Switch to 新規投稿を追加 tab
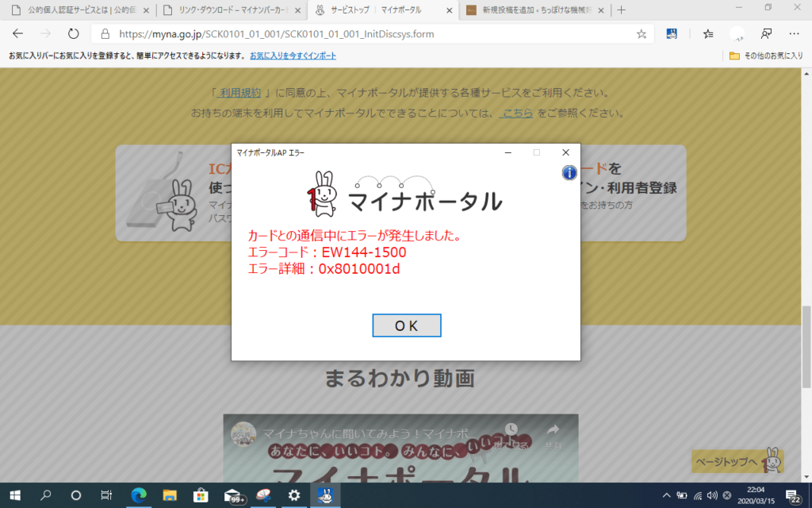812x508 pixels. click(x=534, y=10)
